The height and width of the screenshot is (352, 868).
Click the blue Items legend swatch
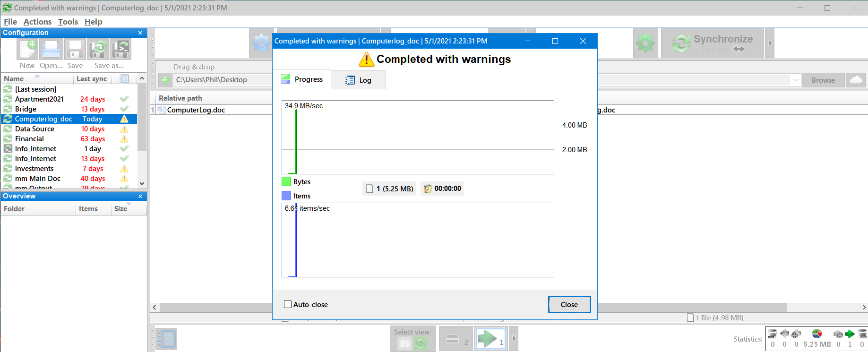pyautogui.click(x=286, y=196)
